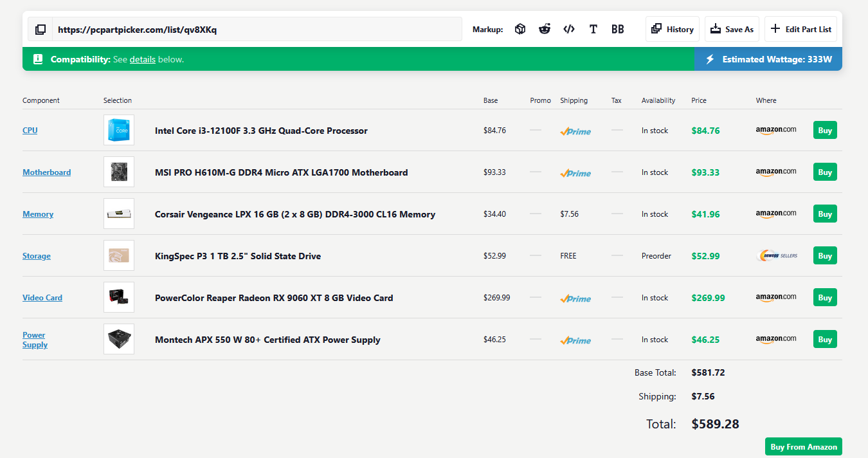Click Amazon logo in CPU row
Image resolution: width=868 pixels, height=458 pixels.
[x=776, y=131]
